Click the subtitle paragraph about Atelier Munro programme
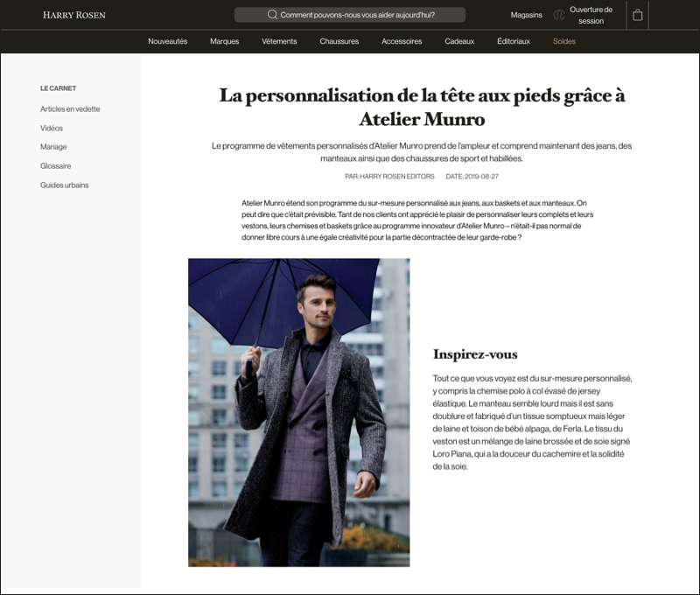 pyautogui.click(x=422, y=152)
